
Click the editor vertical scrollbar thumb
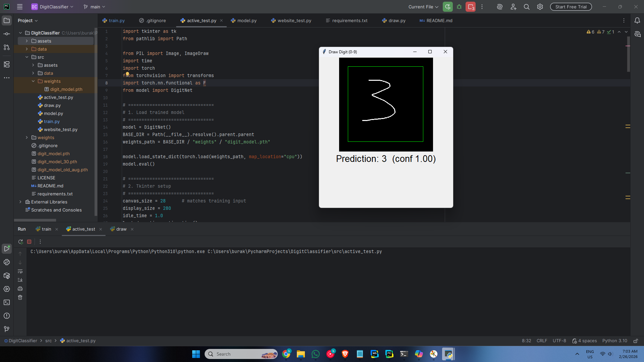(x=629, y=54)
